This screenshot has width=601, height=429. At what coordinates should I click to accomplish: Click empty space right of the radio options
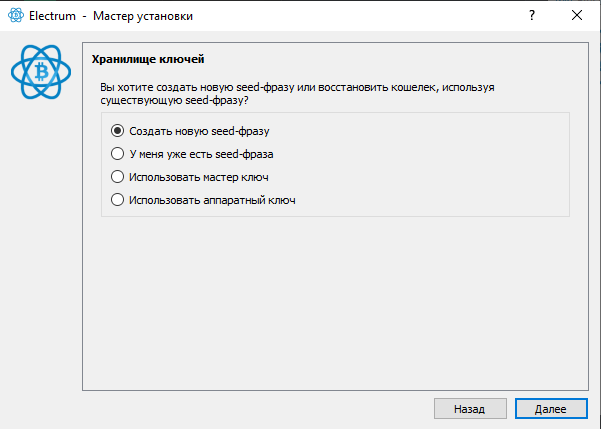click(450, 165)
